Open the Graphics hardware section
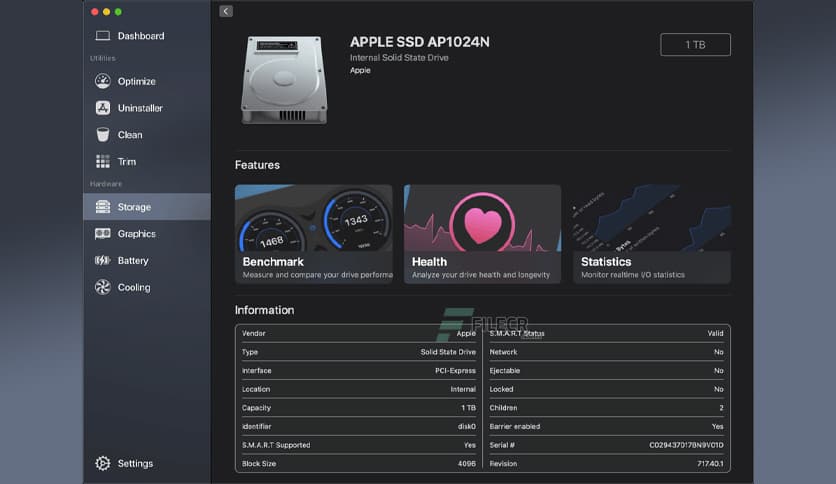The width and height of the screenshot is (836, 484). tap(147, 233)
